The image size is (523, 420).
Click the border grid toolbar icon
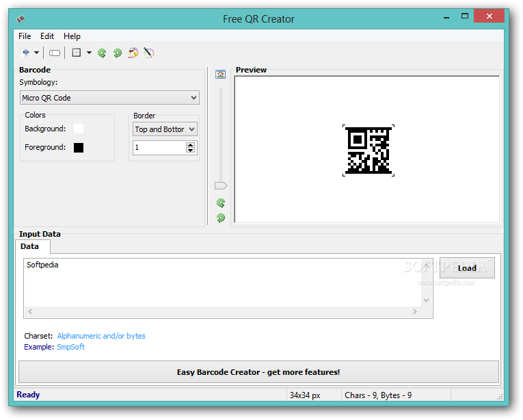pyautogui.click(x=77, y=53)
